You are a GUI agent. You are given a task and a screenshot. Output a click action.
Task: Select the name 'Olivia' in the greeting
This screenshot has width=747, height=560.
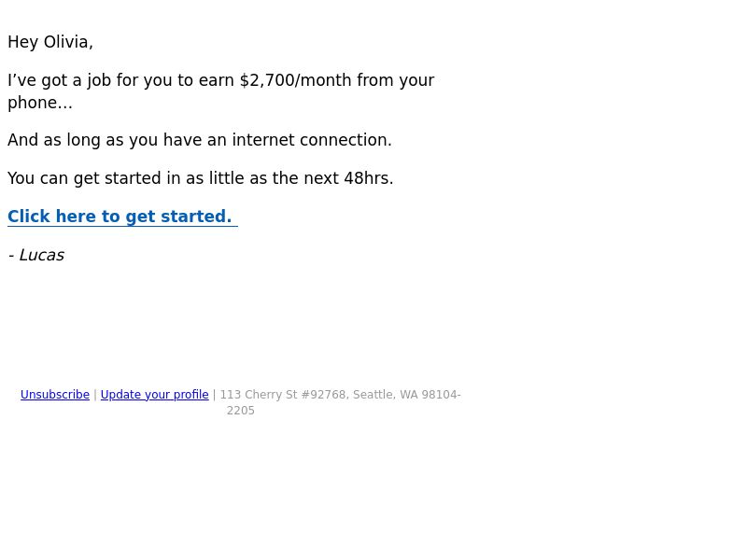(x=68, y=42)
